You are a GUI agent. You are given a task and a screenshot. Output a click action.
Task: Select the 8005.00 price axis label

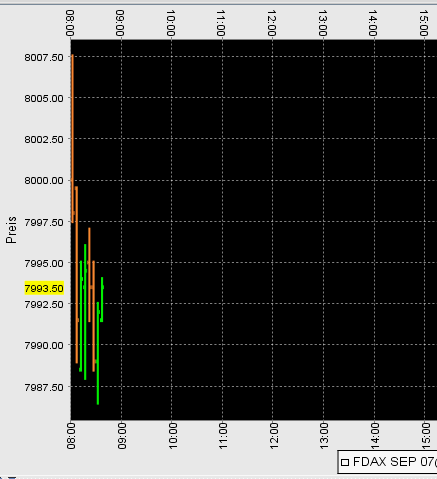pyautogui.click(x=44, y=99)
